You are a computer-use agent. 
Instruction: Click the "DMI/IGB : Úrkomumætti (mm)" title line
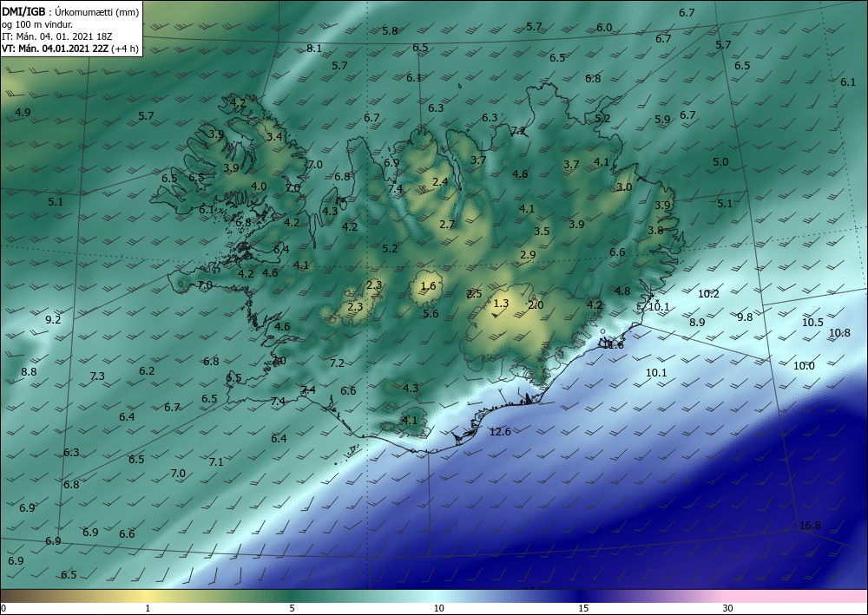coord(70,12)
